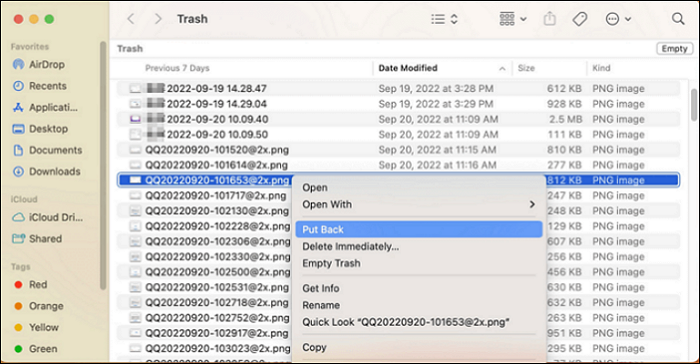Open Shared in the sidebar
The height and width of the screenshot is (364, 700).
pyautogui.click(x=38, y=238)
